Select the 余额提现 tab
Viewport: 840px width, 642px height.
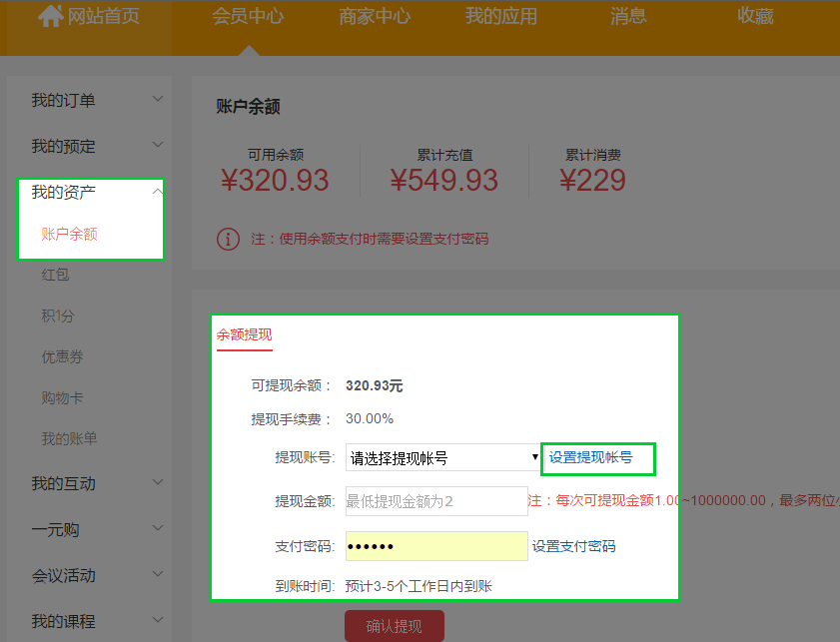tap(244, 334)
